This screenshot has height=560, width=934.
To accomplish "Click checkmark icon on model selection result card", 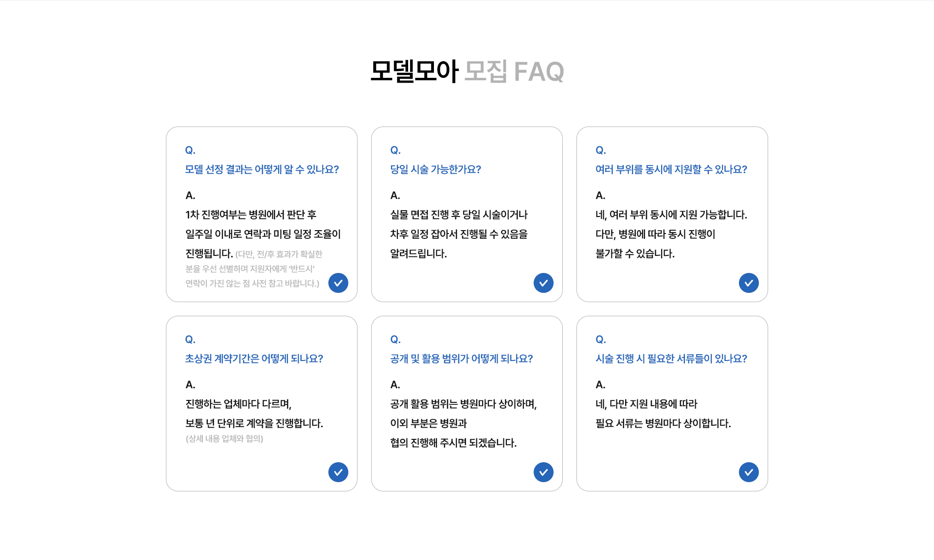I will (x=338, y=283).
